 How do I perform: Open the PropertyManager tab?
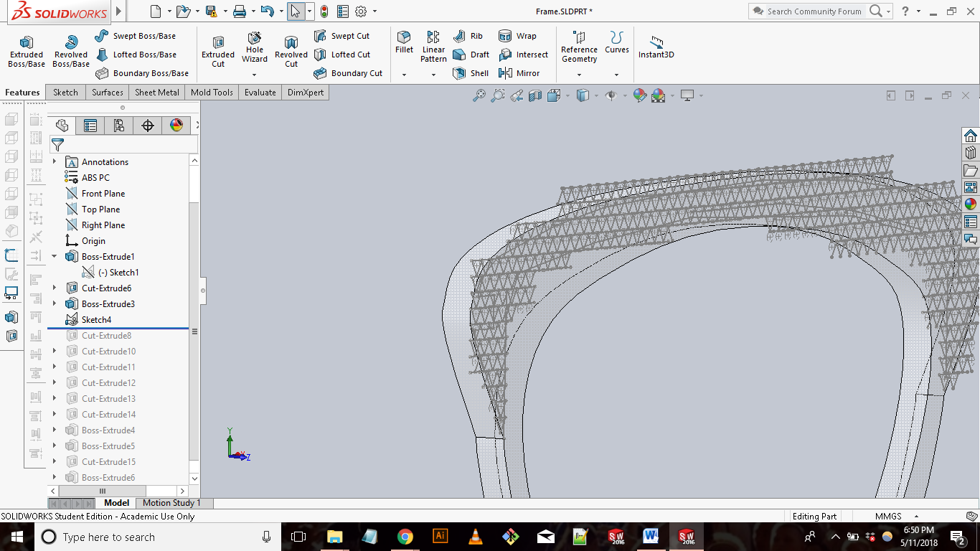point(90,126)
